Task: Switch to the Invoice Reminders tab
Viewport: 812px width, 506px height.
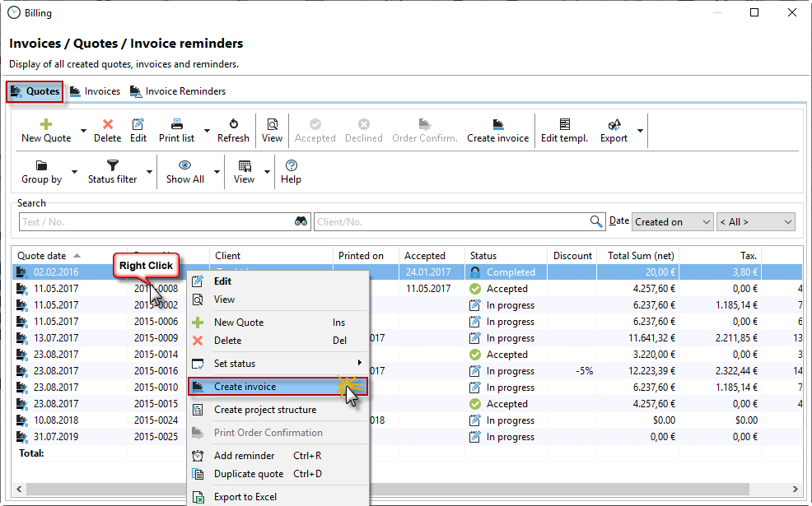Action: pyautogui.click(x=178, y=91)
